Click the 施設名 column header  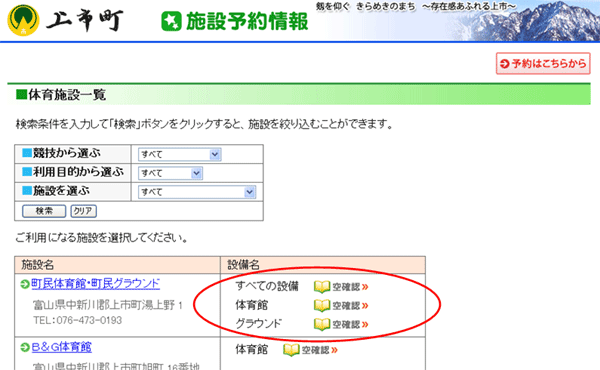tap(38, 265)
